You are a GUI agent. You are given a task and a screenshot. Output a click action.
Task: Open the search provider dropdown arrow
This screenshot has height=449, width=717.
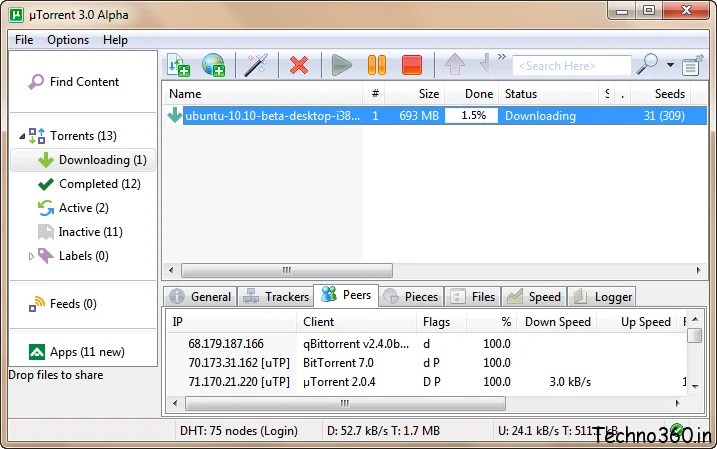tap(670, 65)
